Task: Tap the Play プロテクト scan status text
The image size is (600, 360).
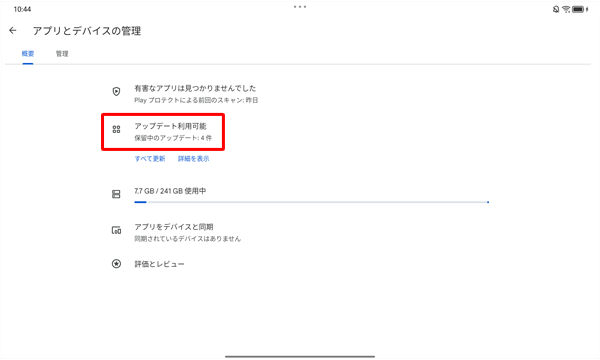Action: pos(196,100)
